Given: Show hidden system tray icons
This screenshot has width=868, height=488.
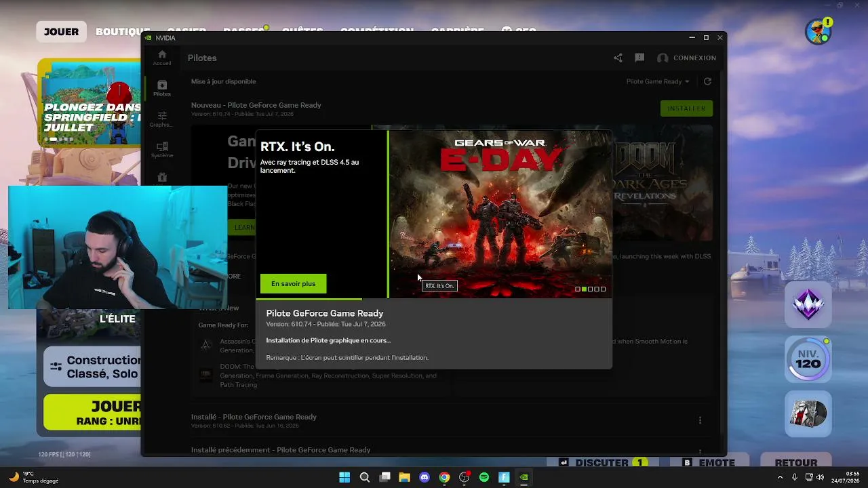Looking at the screenshot, I should tap(780, 477).
